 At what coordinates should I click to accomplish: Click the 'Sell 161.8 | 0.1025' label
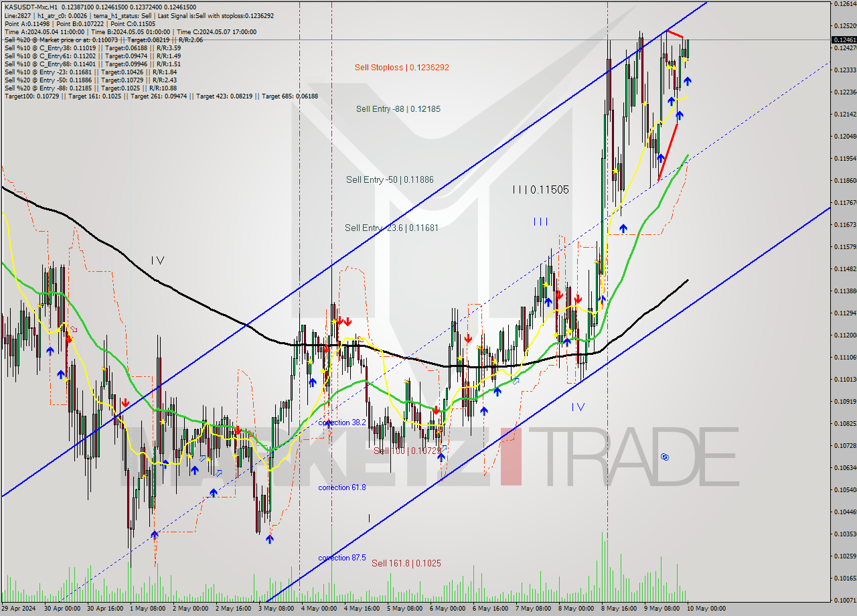click(406, 563)
